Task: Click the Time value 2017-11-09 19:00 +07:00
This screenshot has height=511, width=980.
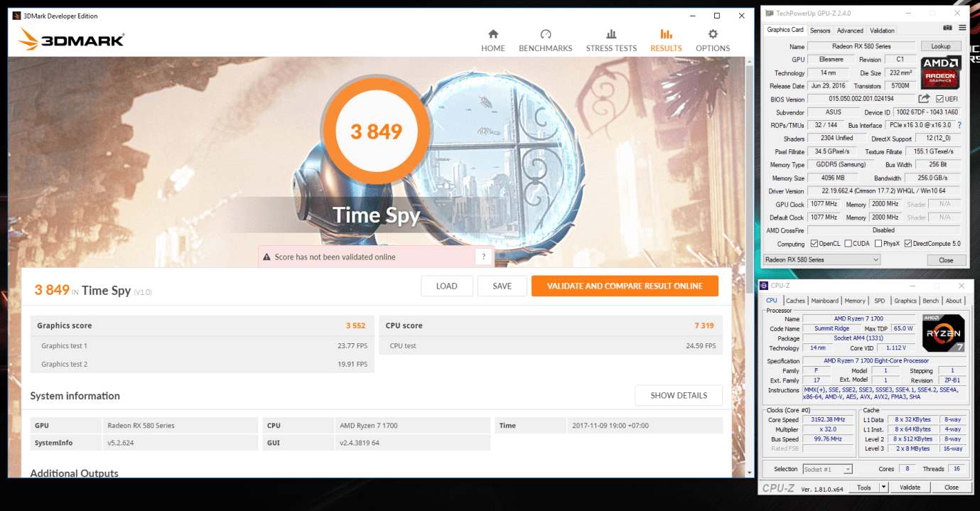Action: point(610,426)
